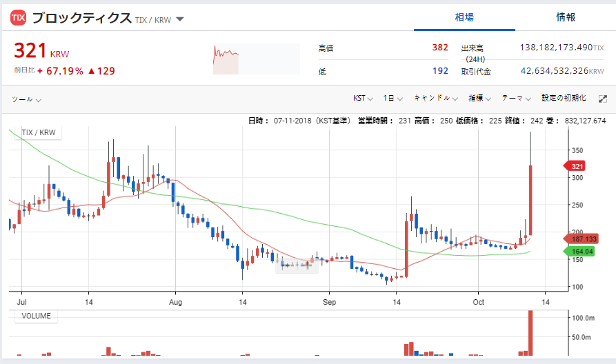Click the ブロックティクス coin name title
Screen dimensions: 616x364
[81, 18]
